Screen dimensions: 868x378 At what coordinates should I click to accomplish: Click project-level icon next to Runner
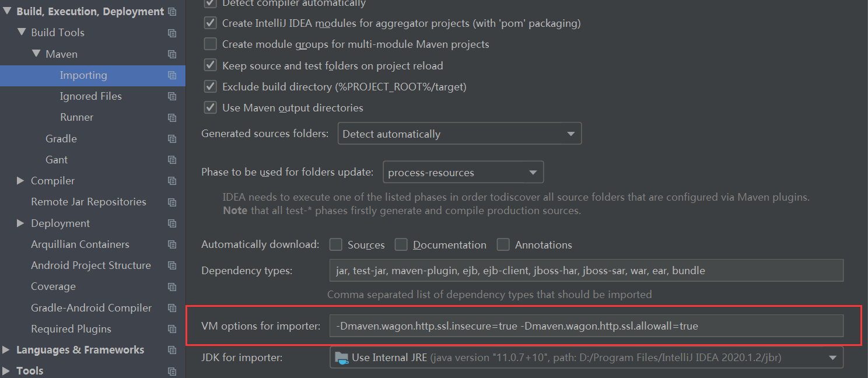(172, 117)
